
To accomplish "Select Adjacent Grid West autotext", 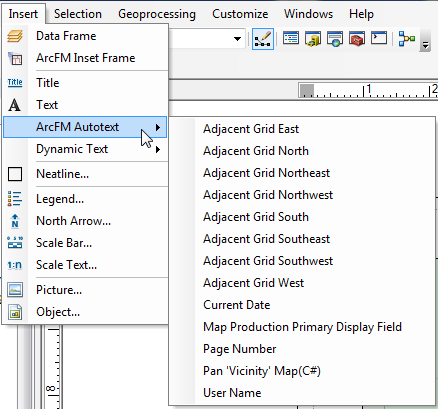I will tap(302, 283).
